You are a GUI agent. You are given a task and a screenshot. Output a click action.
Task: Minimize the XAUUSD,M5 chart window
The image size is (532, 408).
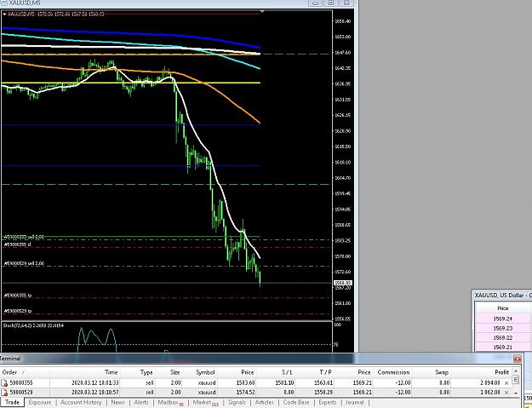click(x=315, y=3)
